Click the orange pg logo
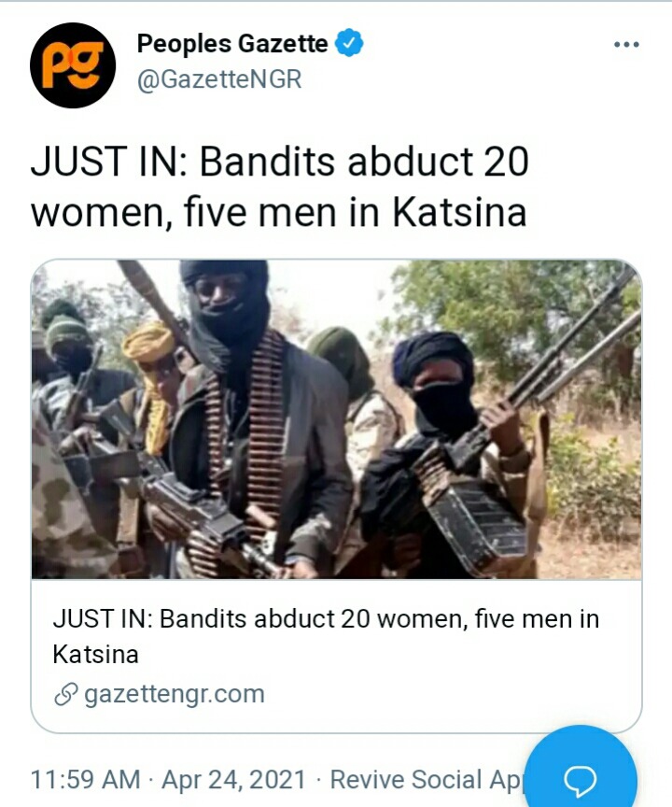Screen dimensions: 672x807 [x=73, y=65]
